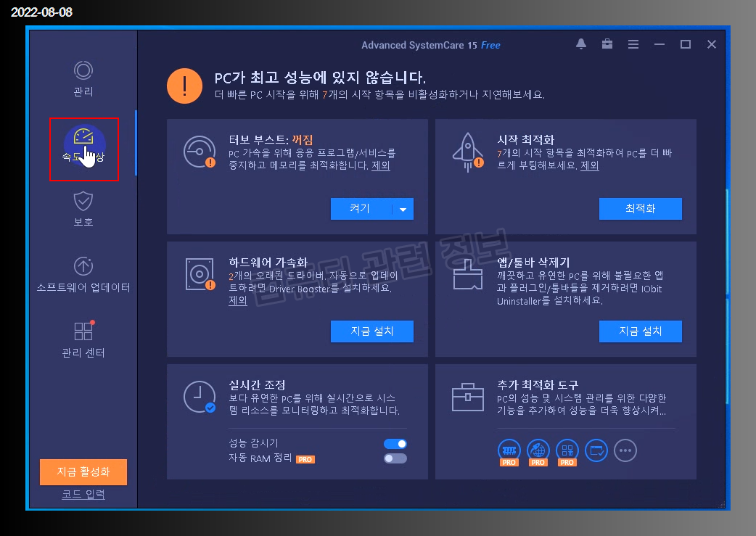Open the checklist window tool icon
The width and height of the screenshot is (756, 536).
pos(596,450)
